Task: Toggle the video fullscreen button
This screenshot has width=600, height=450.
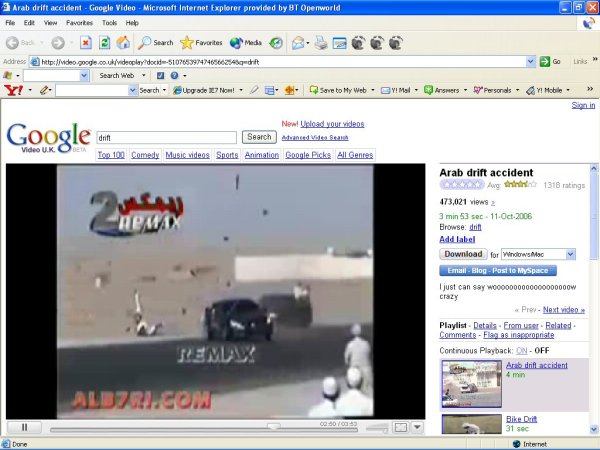Action: (x=400, y=427)
